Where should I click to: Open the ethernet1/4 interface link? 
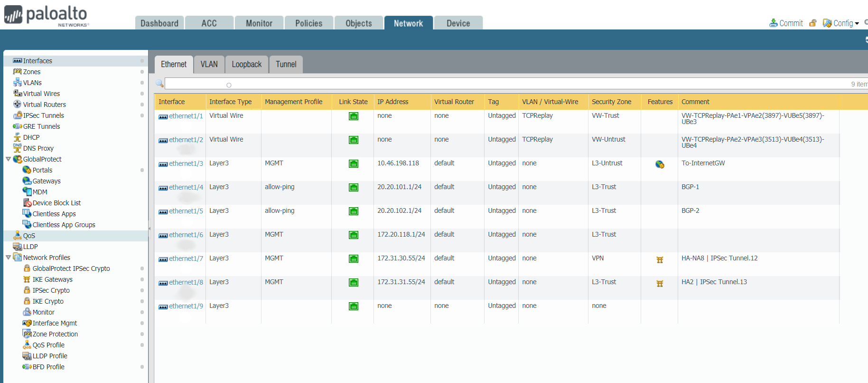click(186, 187)
